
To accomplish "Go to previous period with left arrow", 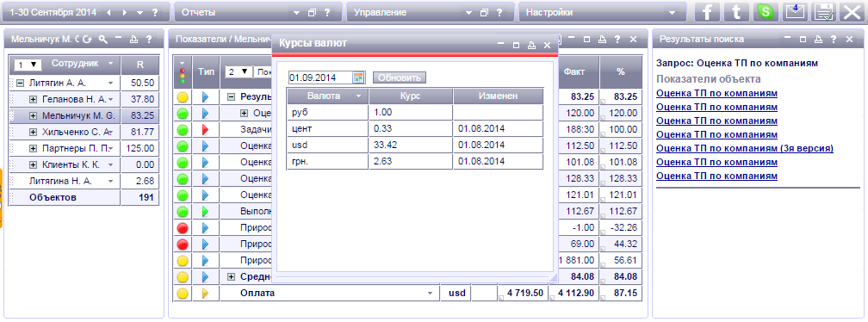I will [108, 12].
